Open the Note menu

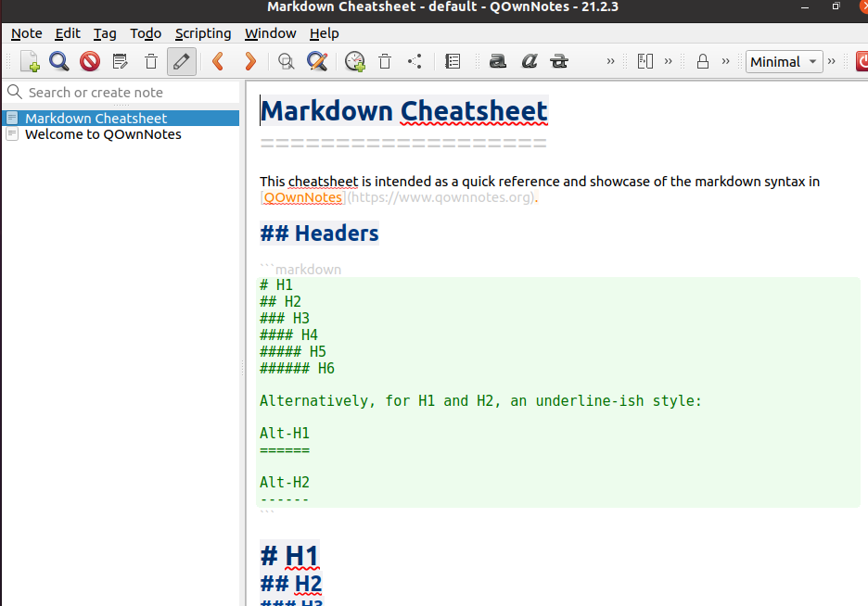pos(27,33)
